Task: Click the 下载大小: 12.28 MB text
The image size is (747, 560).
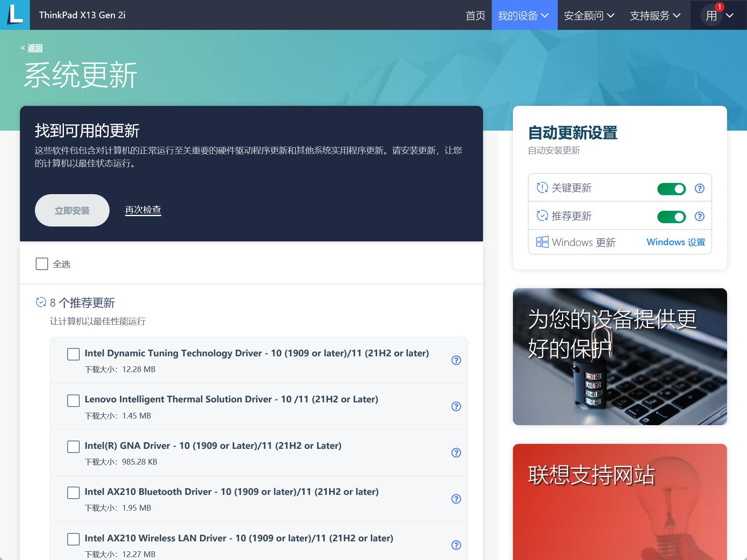Action: (x=120, y=369)
